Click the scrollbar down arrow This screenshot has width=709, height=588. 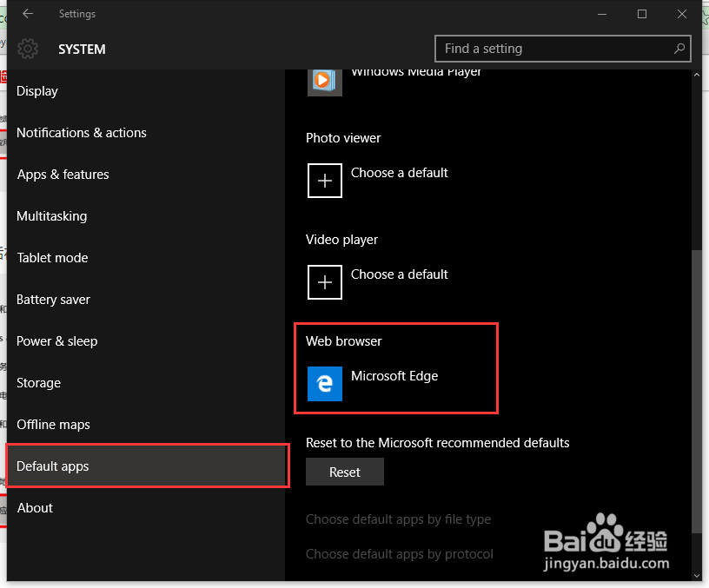point(696,575)
